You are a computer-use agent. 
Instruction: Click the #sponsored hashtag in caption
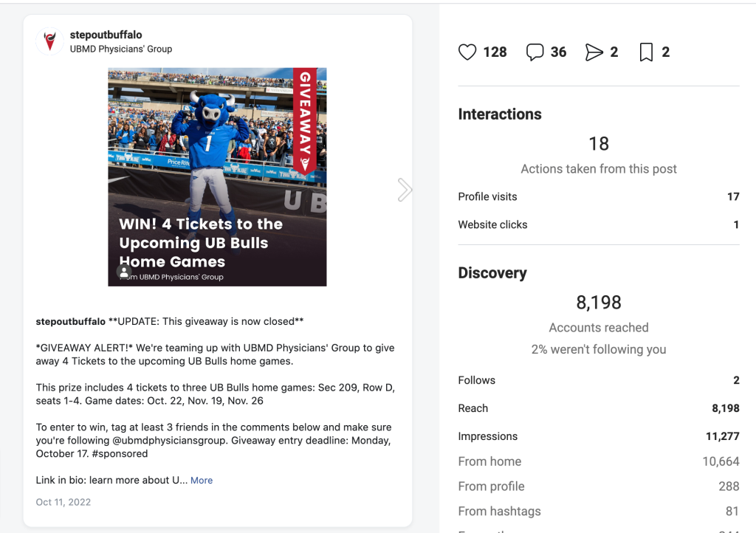click(x=120, y=453)
